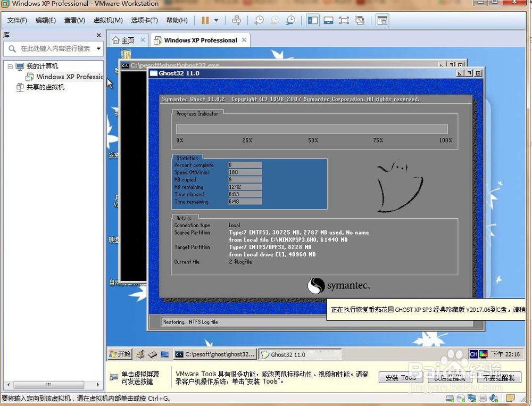
Task: Open the 选项卡(T) menu
Action: click(144, 20)
